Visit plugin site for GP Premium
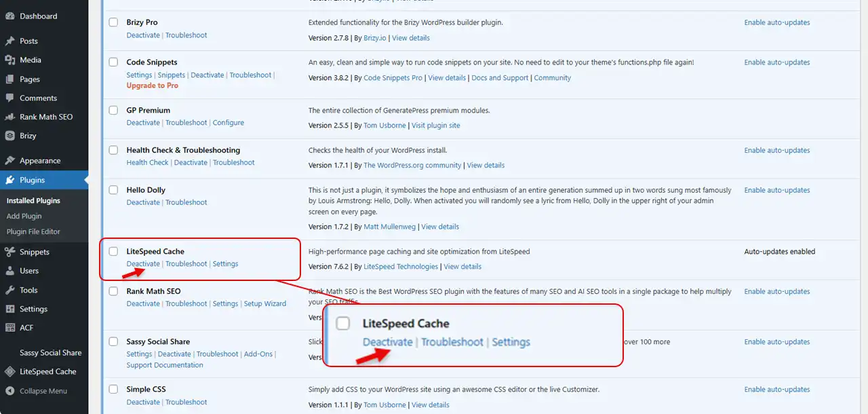Viewport: 868px width, 414px height. click(435, 126)
